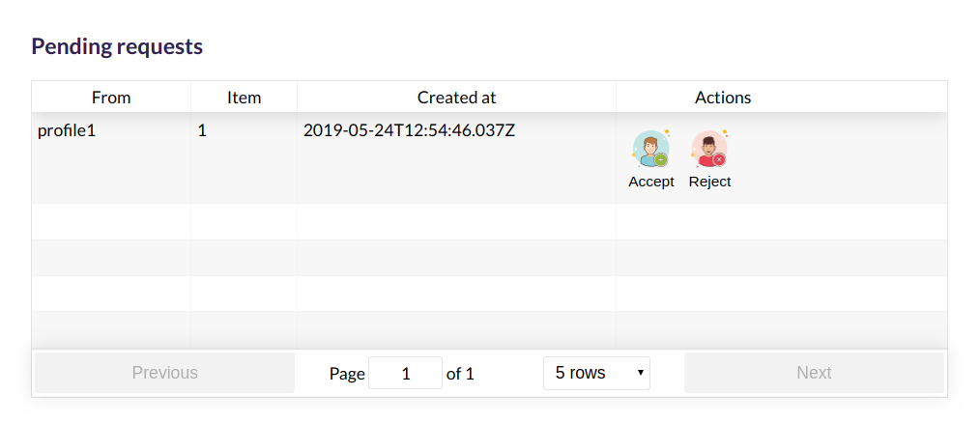Screen dimensions: 980x423
Task: Click the Actions column header
Action: (723, 98)
